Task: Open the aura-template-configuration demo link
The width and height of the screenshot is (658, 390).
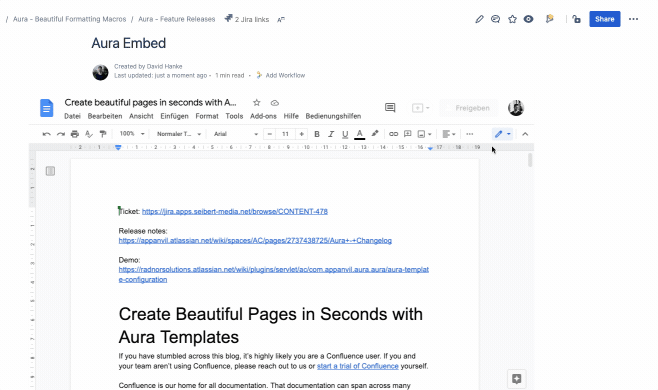Action: click(x=274, y=275)
